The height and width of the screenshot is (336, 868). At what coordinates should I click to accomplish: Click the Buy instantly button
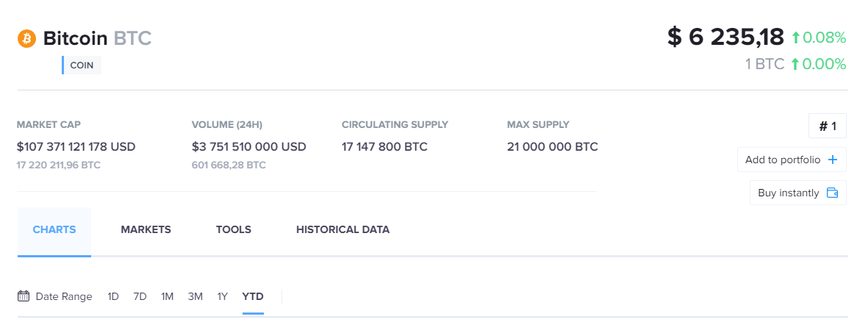point(797,193)
